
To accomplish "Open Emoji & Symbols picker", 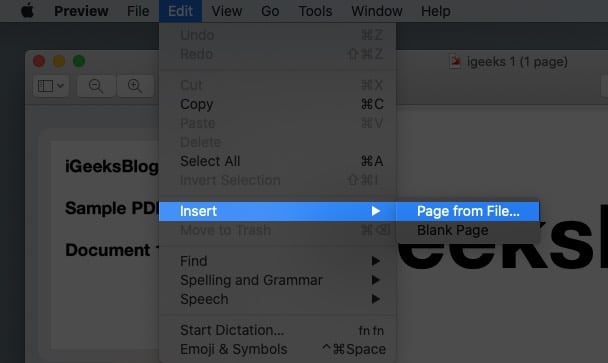I will (278, 349).
